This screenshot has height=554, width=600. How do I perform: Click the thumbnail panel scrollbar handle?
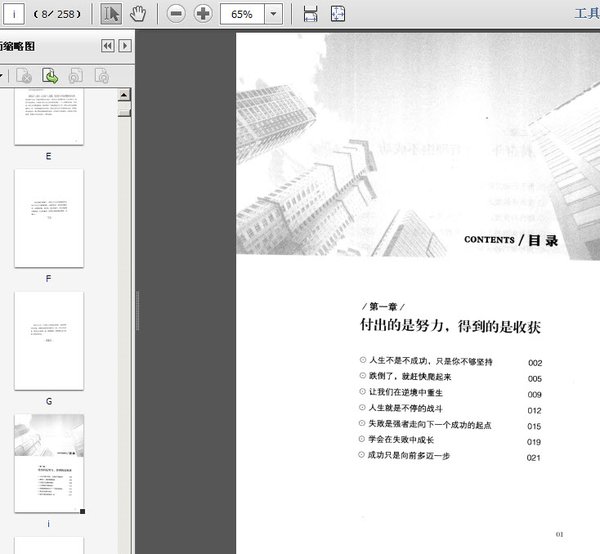click(x=124, y=113)
